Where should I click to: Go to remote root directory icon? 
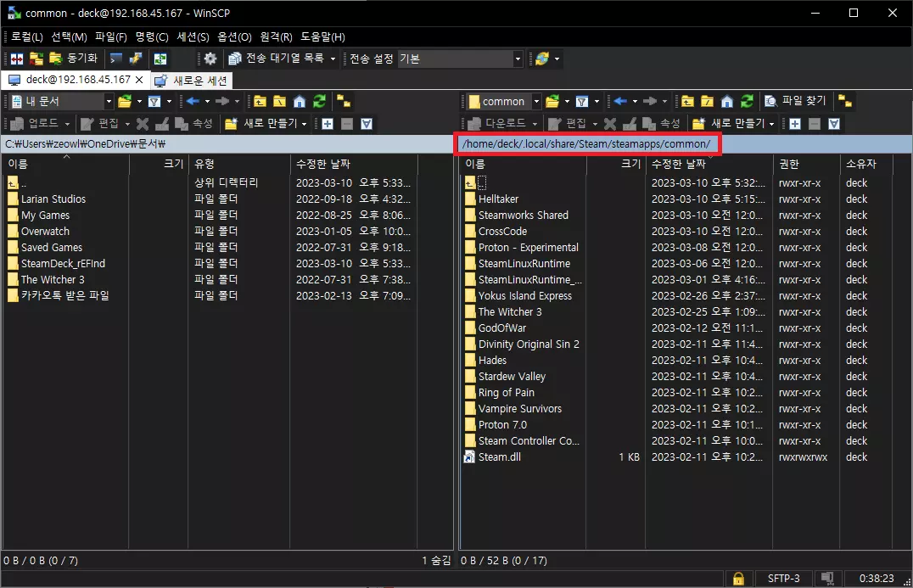point(708,102)
